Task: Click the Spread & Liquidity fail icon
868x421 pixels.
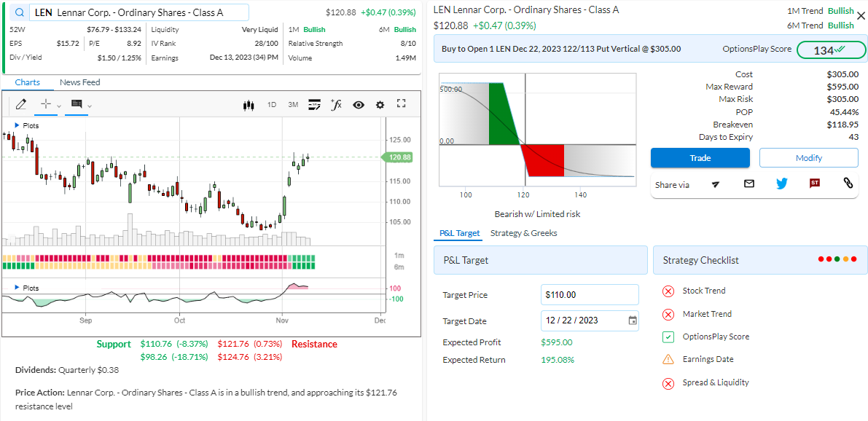Action: (x=668, y=383)
